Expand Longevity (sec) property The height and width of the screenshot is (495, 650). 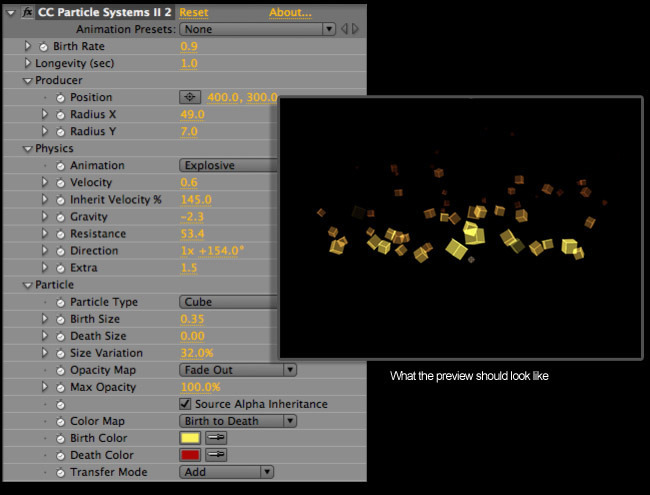pyautogui.click(x=27, y=63)
